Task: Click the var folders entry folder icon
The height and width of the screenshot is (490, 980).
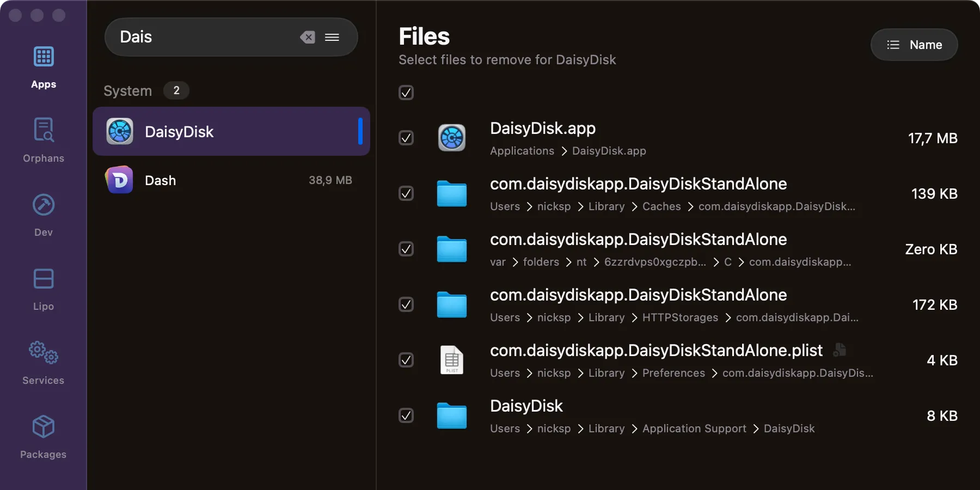Action: click(452, 249)
